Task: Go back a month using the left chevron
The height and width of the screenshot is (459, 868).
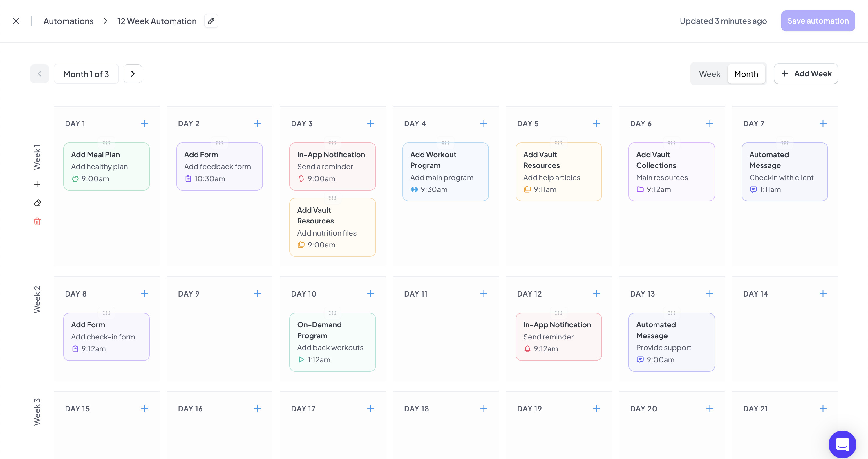Action: pos(39,73)
